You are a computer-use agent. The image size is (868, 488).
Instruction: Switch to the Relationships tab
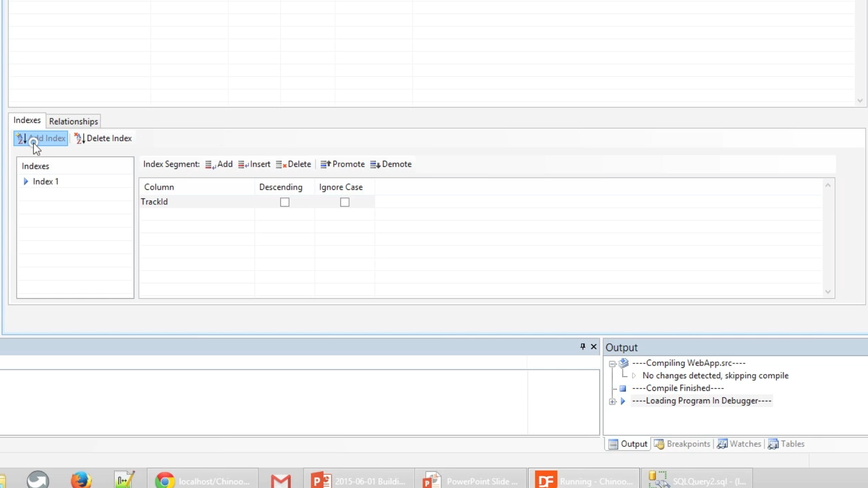73,122
